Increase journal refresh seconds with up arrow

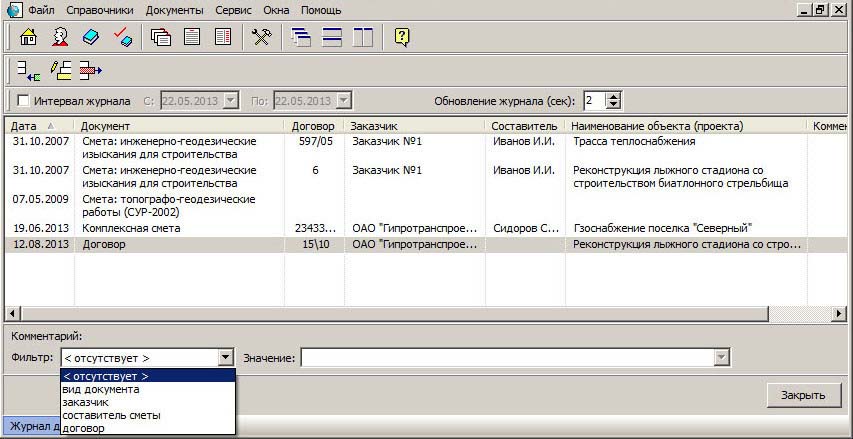point(614,97)
